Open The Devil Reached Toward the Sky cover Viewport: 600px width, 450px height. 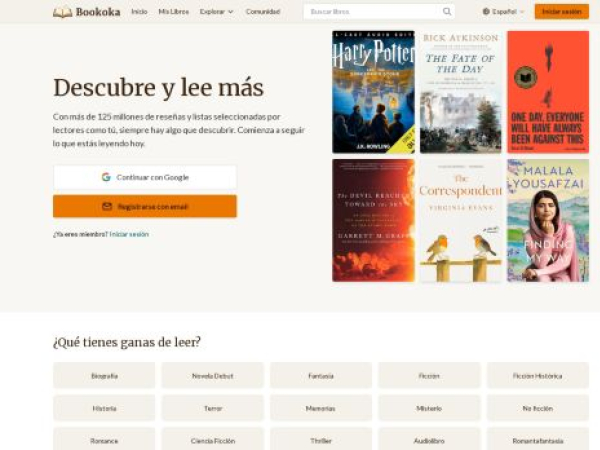point(373,221)
